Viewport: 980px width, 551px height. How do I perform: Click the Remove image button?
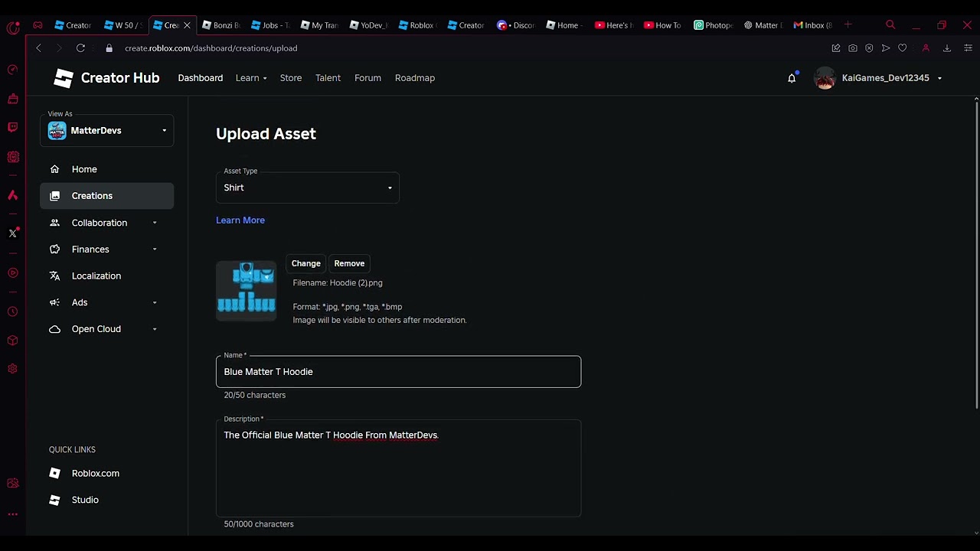[x=349, y=263]
